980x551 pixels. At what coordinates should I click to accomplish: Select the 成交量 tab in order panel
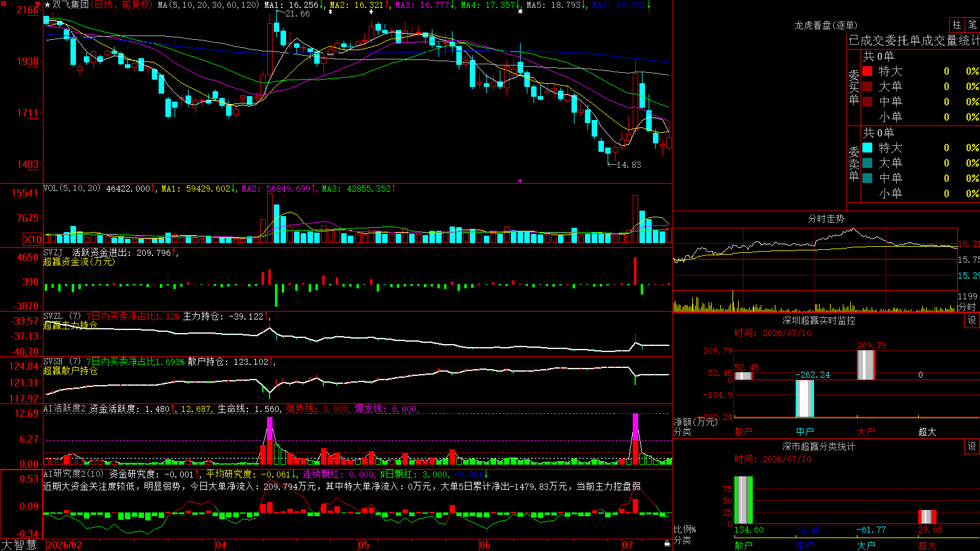pyautogui.click(x=940, y=40)
